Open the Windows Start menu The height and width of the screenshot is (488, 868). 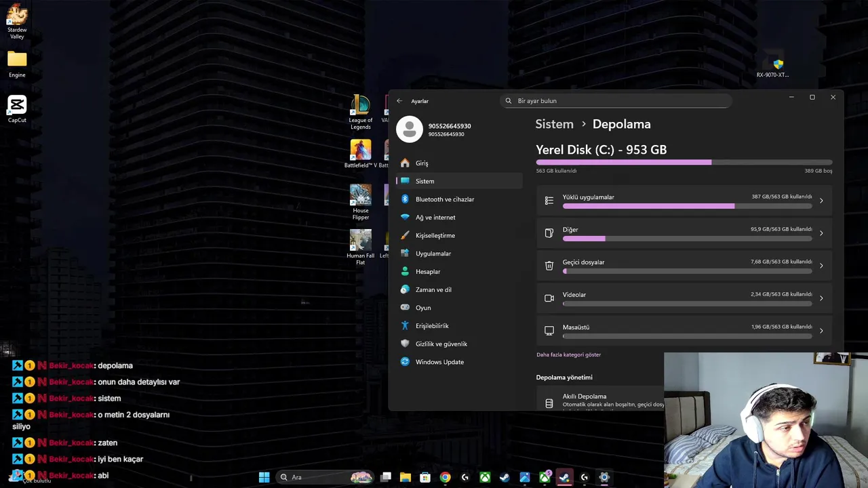tap(264, 477)
